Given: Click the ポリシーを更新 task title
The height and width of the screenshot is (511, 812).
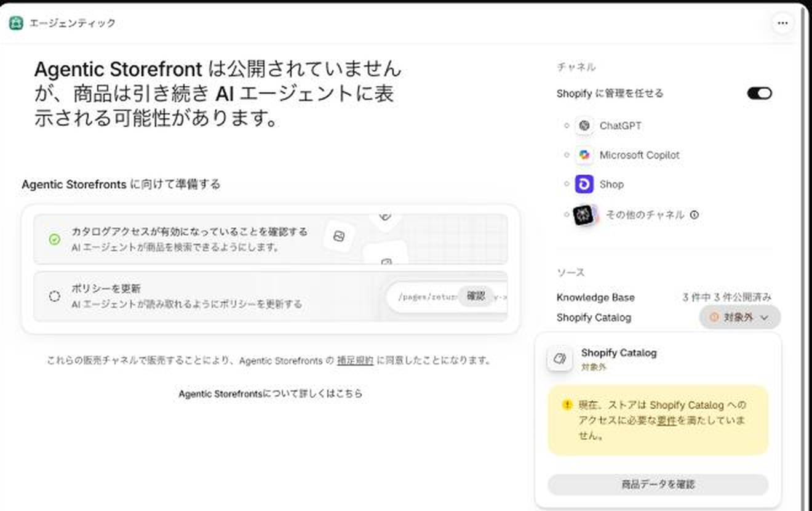Looking at the screenshot, I should click(106, 289).
